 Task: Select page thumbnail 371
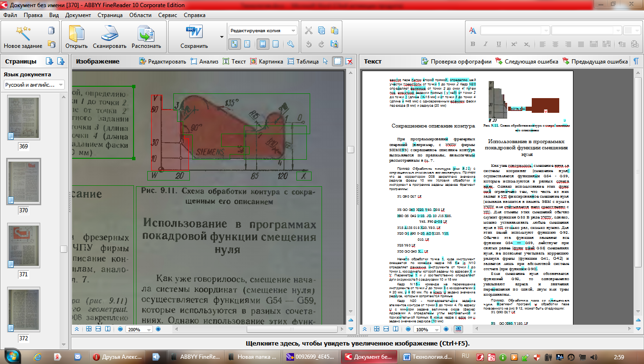24,246
